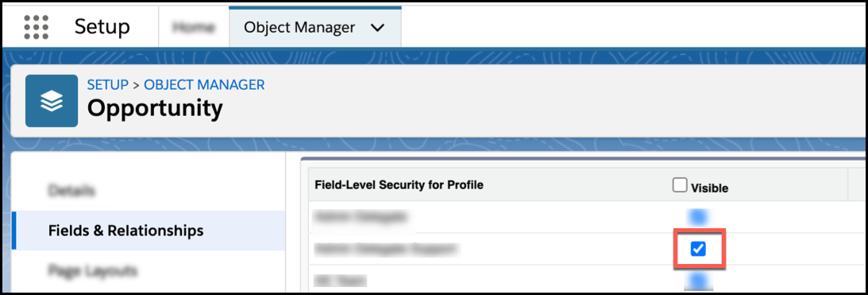The width and height of the screenshot is (868, 295).
Task: Select the profile name beside the checked box
Action: 387,250
